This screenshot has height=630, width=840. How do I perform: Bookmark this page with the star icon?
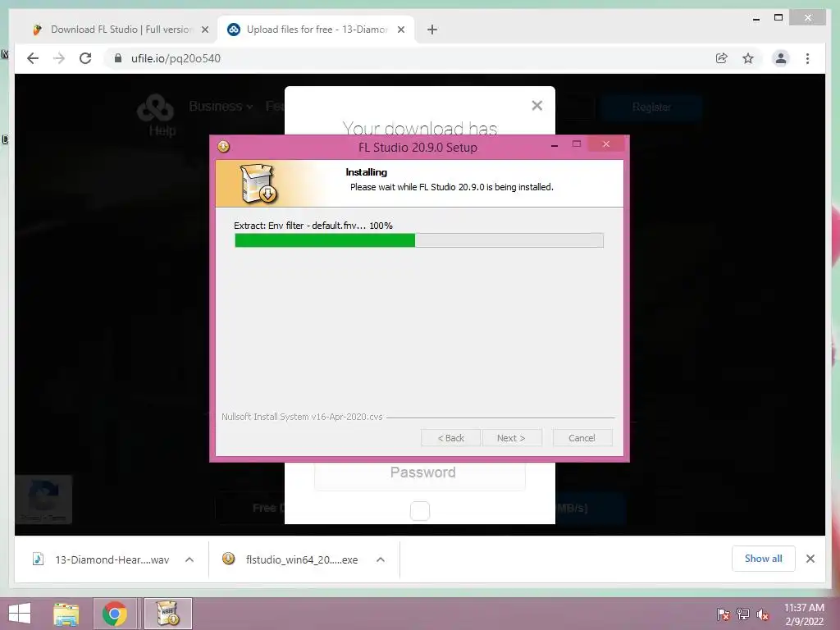point(748,58)
